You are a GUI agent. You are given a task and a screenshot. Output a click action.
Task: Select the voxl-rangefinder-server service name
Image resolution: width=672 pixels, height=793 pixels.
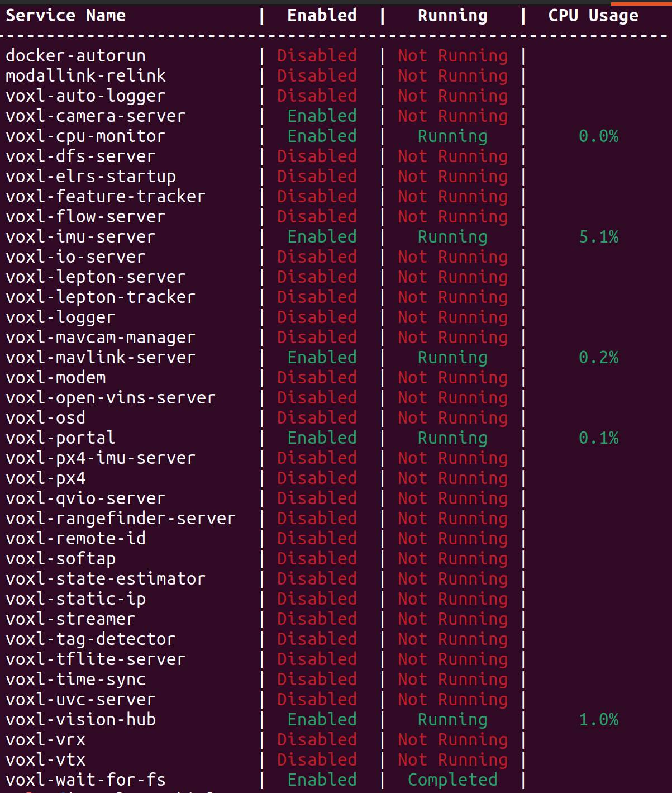tap(121, 519)
